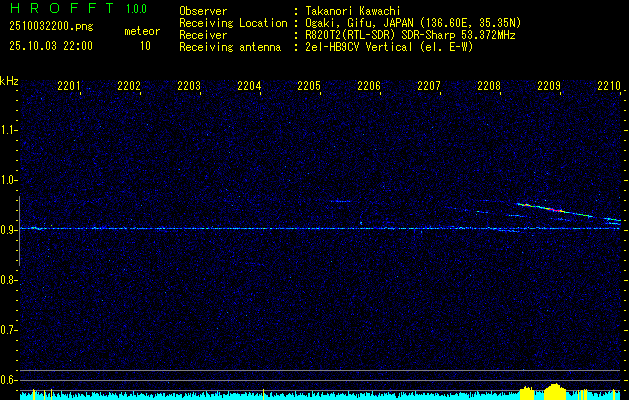Select the 2205 time marker
Viewport: 629px width, 400px height.
click(309, 87)
